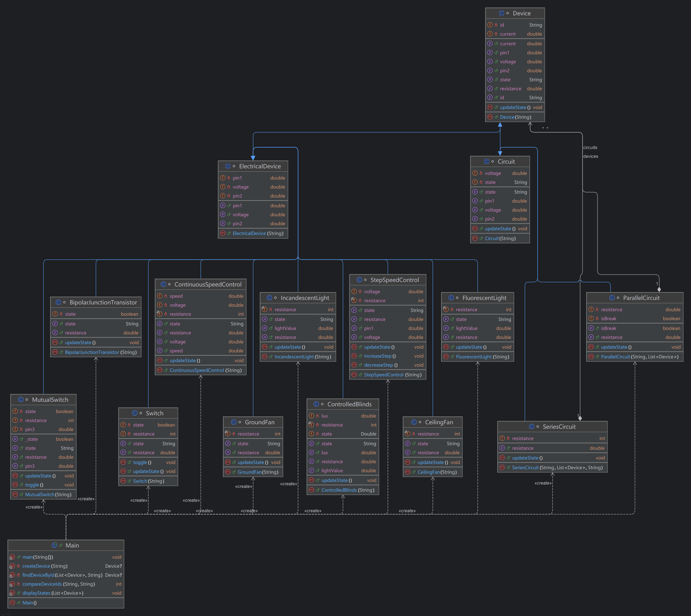Click GroundFan(String) constructor
Image resolution: width=691 pixels, height=616 pixels.
click(x=258, y=472)
